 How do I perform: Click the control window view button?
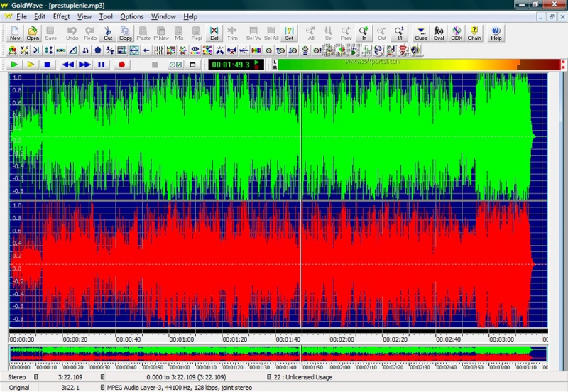[192, 65]
